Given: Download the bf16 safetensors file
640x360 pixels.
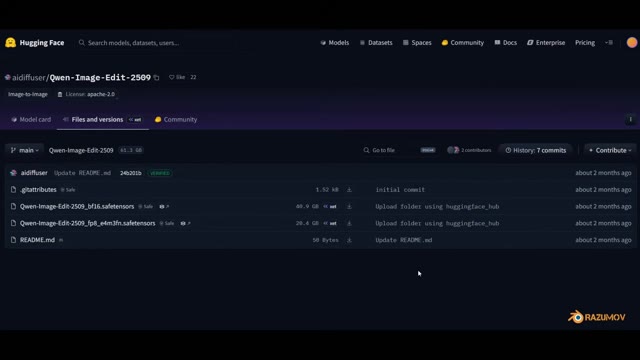Looking at the screenshot, I should point(349,207).
